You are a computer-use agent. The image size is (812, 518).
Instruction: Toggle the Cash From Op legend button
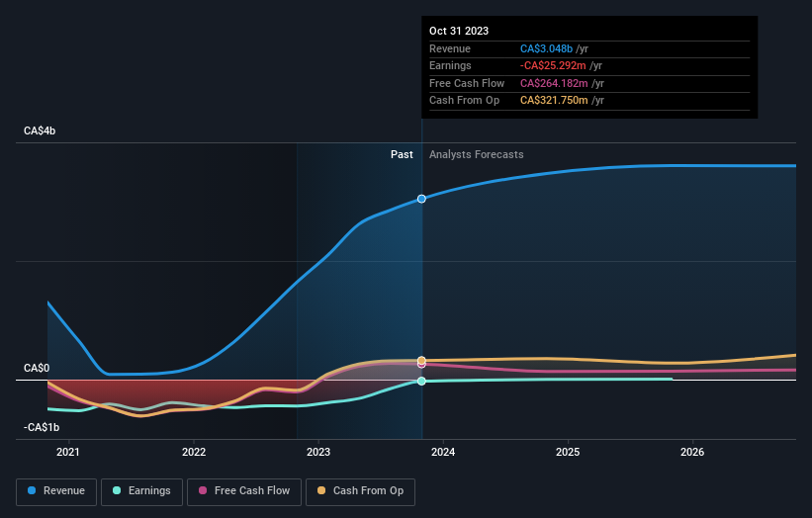tap(360, 491)
